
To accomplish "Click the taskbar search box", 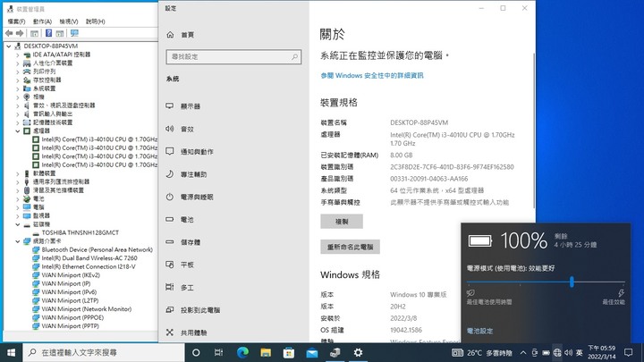I will pos(104,352).
